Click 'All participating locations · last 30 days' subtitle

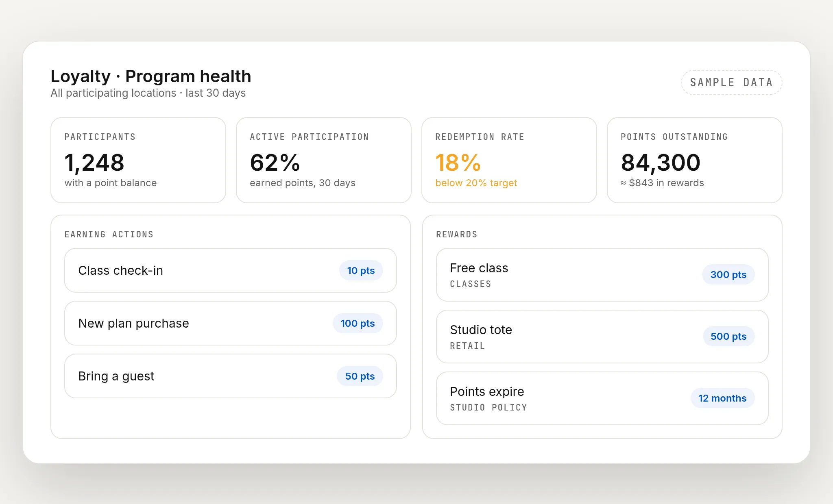[x=148, y=93]
